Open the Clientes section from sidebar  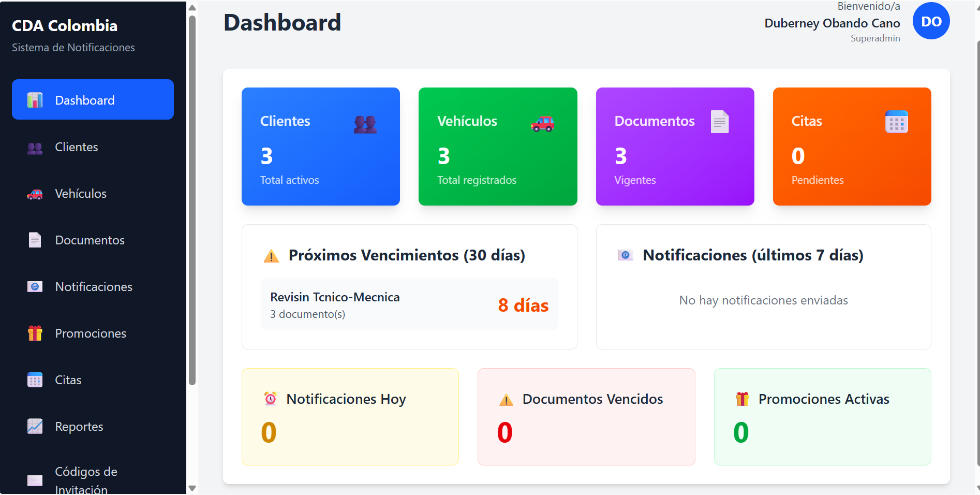(76, 147)
